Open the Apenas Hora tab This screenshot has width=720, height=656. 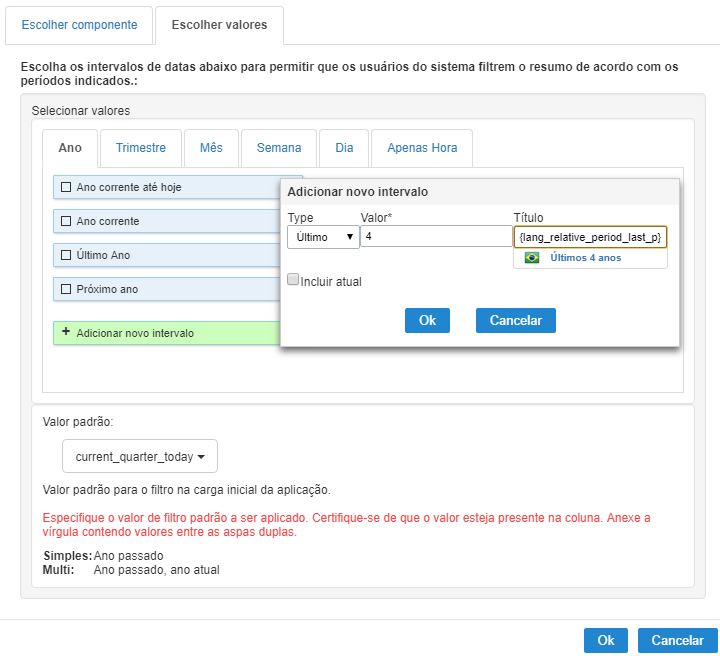pos(422,148)
